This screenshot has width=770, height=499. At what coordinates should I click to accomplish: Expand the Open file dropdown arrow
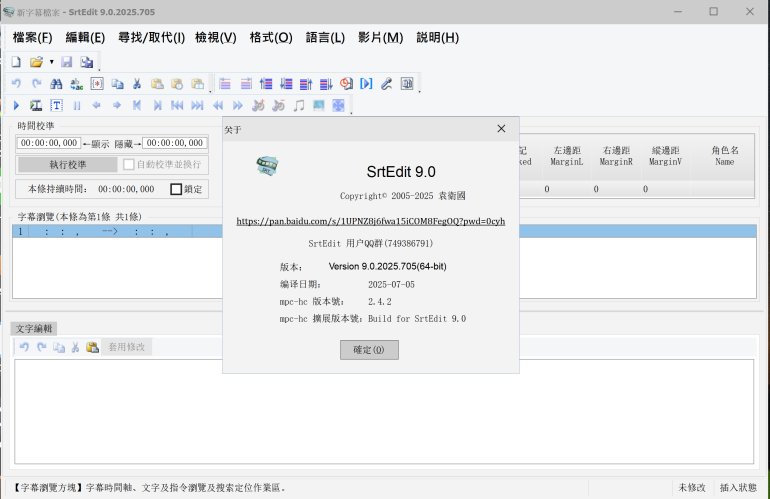coord(51,62)
